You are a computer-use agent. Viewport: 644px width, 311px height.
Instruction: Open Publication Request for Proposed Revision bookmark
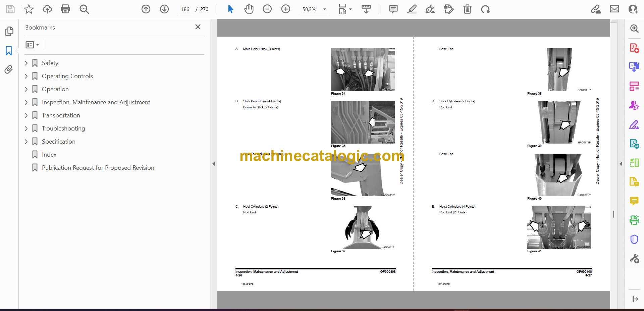point(98,168)
